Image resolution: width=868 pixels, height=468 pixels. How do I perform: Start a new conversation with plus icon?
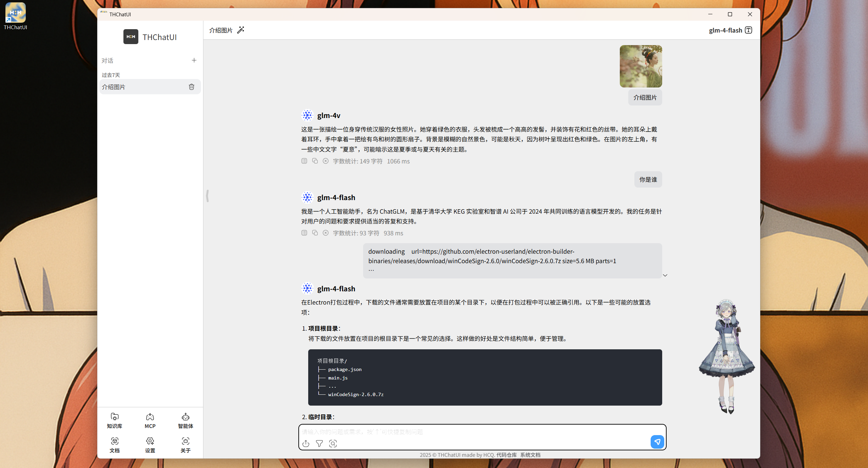click(x=194, y=60)
